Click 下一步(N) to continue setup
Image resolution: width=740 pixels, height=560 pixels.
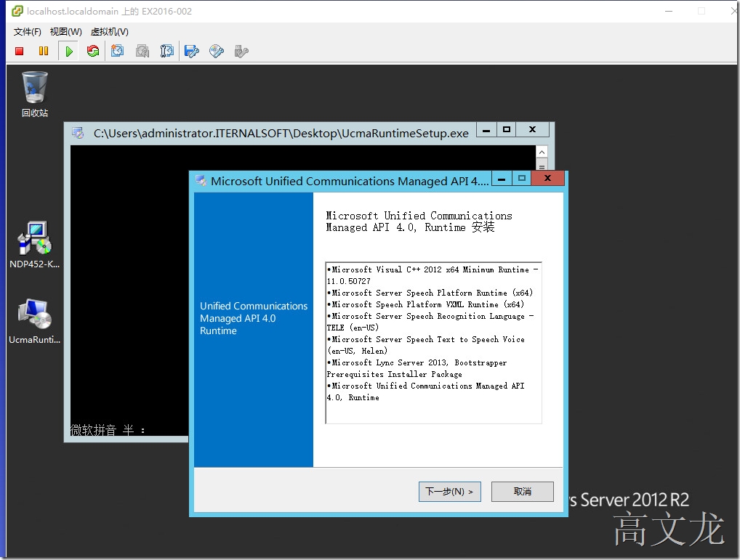click(450, 492)
